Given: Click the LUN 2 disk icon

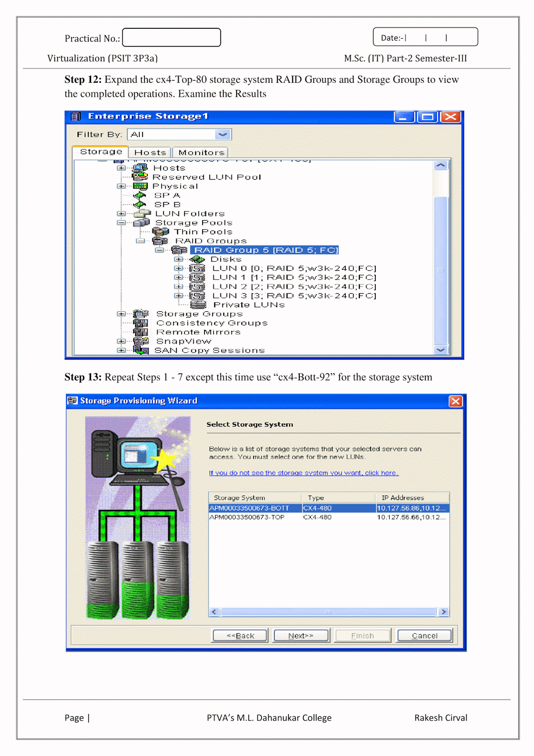Looking at the screenshot, I should click(197, 286).
